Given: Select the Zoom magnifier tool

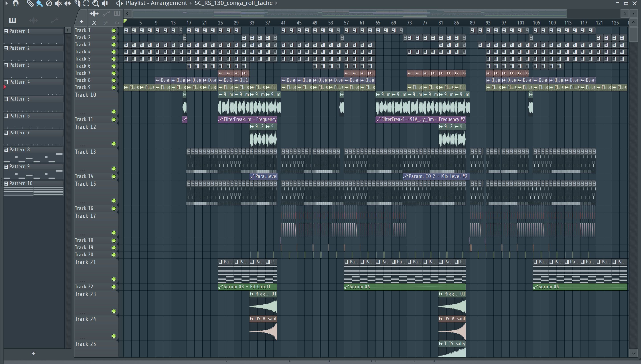Looking at the screenshot, I should click(x=95, y=3).
